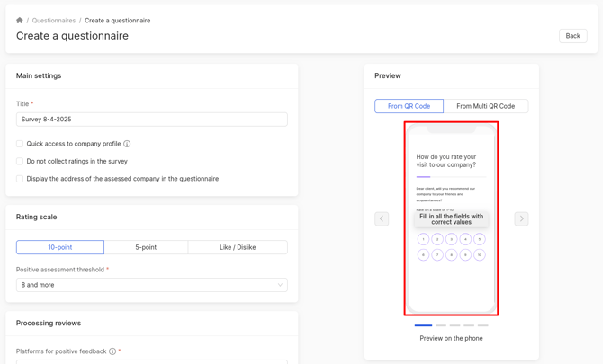Click rating circle 10 in phone preview
Viewport: 603px width, 364px height.
480,255
